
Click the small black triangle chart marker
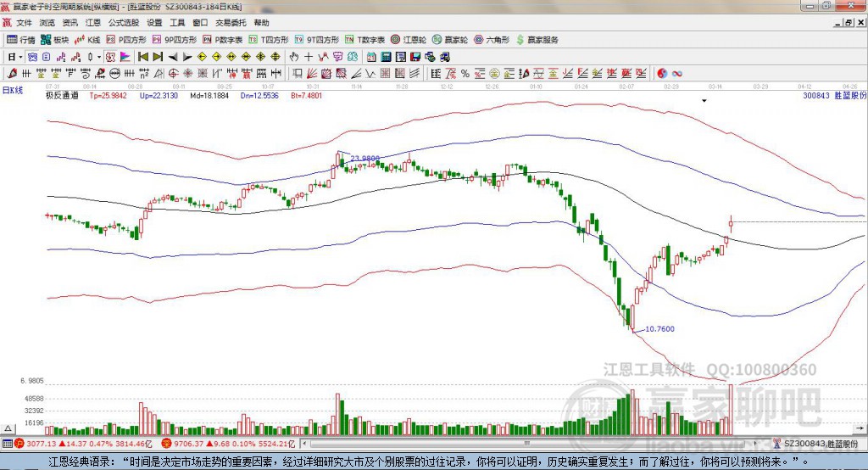coord(704,101)
